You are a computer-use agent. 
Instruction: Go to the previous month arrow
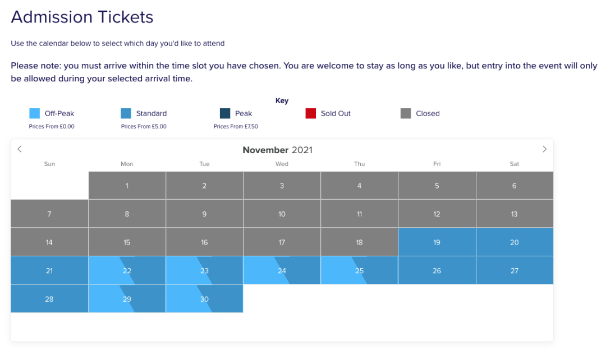[x=20, y=149]
